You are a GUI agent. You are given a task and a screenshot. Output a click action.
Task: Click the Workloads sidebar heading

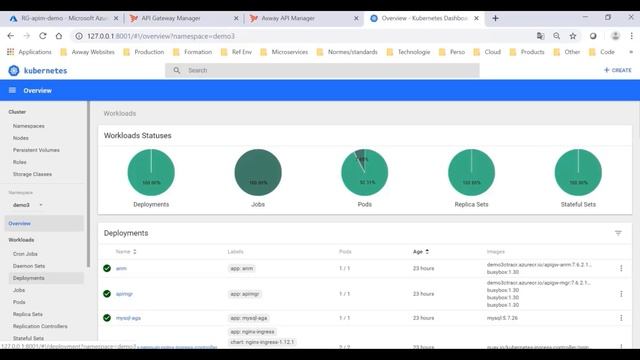tap(21, 240)
